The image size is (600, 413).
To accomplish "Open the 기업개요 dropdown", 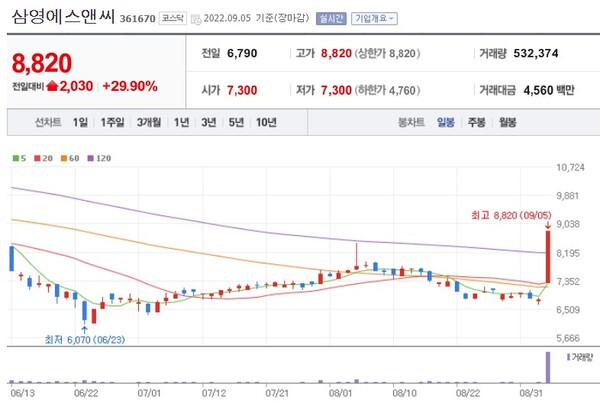I will (x=374, y=18).
